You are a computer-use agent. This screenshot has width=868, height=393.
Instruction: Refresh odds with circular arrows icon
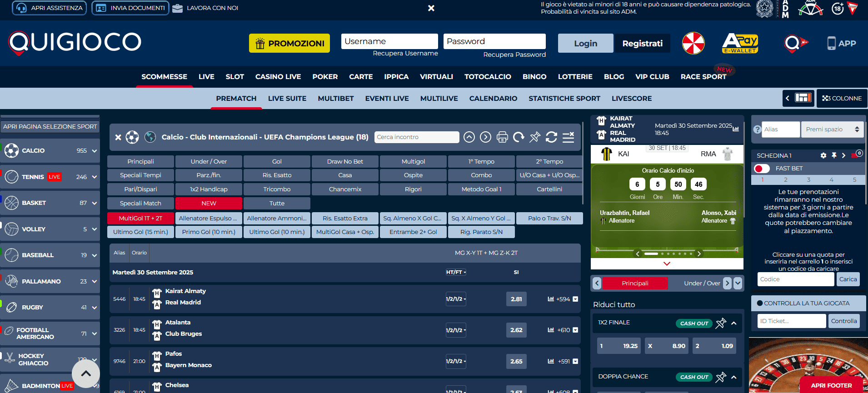551,137
